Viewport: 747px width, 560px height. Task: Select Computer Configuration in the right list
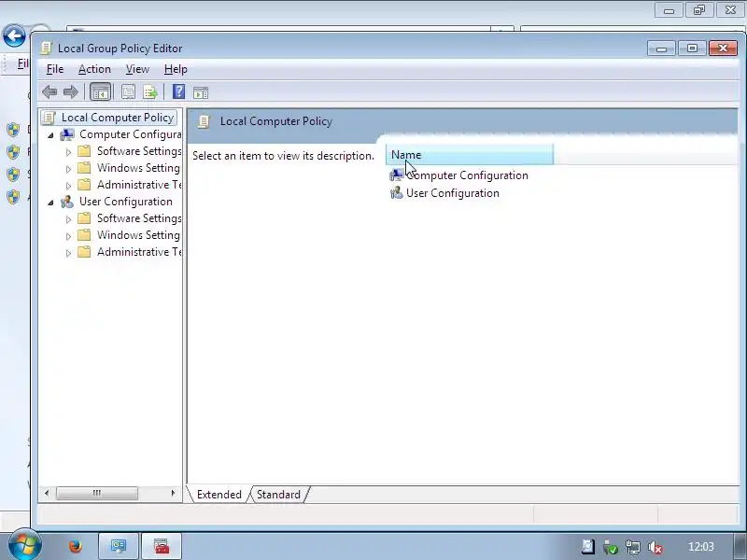pyautogui.click(x=467, y=175)
